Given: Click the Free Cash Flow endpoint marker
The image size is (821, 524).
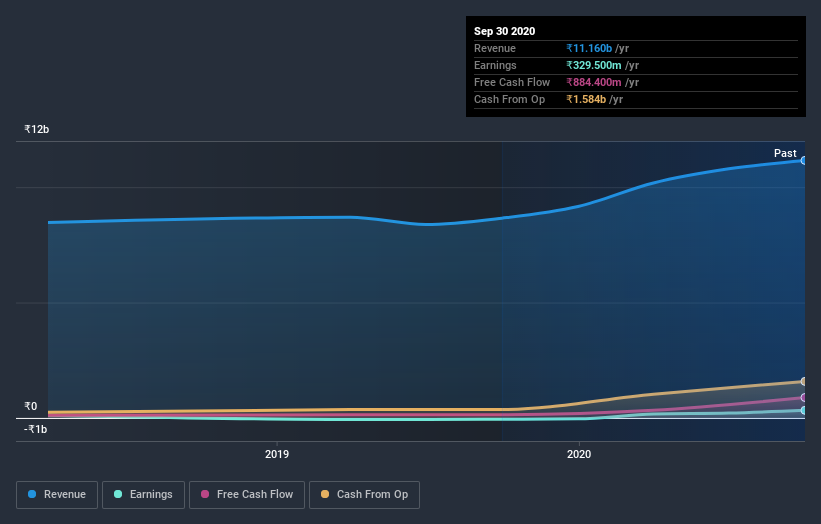Looking at the screenshot, I should coord(804,398).
